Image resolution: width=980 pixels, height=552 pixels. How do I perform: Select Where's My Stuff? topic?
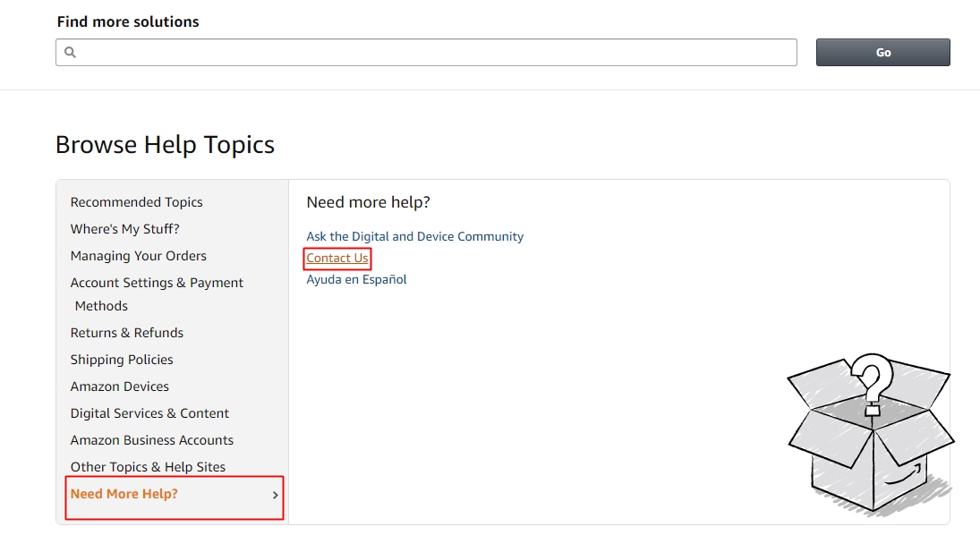click(x=125, y=229)
